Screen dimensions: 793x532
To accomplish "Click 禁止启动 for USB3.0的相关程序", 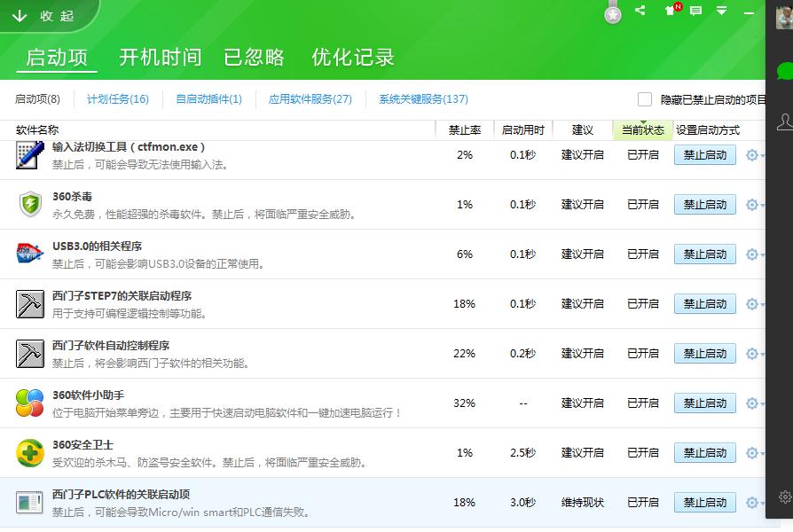I will (x=705, y=254).
